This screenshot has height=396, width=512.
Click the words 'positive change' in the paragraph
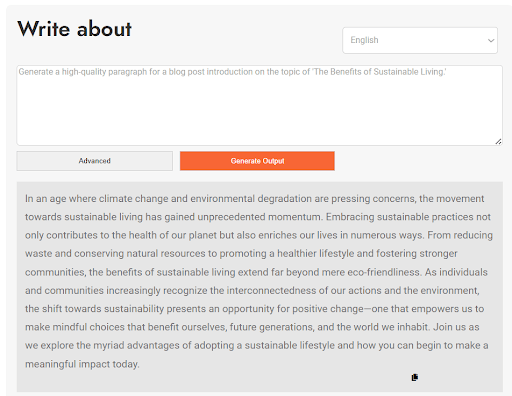pyautogui.click(x=328, y=309)
